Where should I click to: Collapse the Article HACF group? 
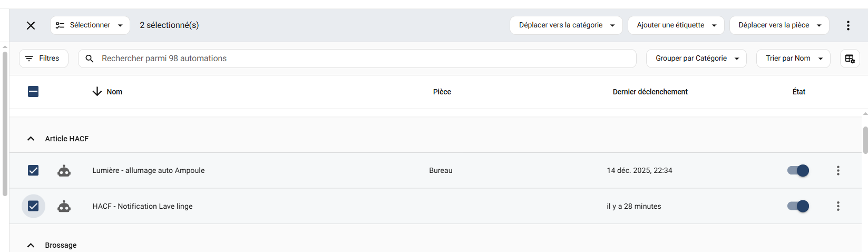point(31,139)
